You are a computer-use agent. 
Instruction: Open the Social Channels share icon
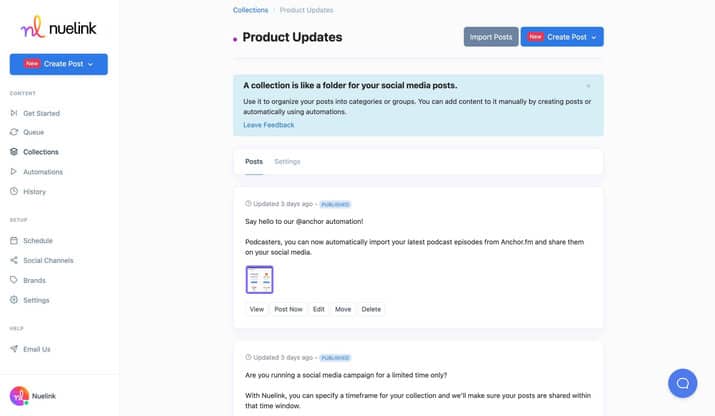[14, 260]
